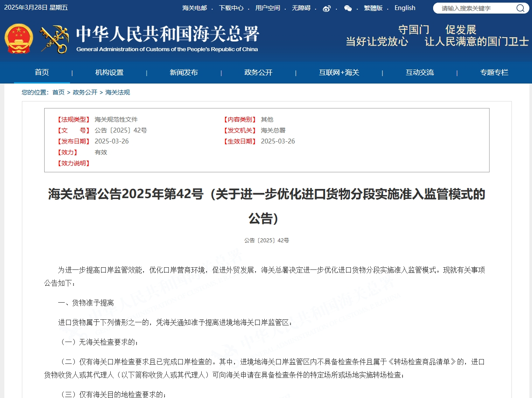Click the search magnifier icon
532x398 pixels.
pyautogui.click(x=520, y=8)
